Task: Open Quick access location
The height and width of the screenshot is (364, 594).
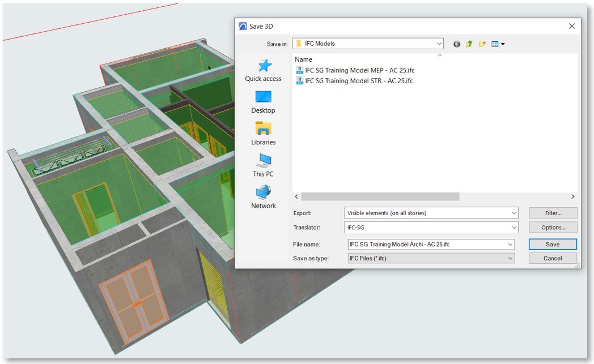Action: (x=263, y=71)
